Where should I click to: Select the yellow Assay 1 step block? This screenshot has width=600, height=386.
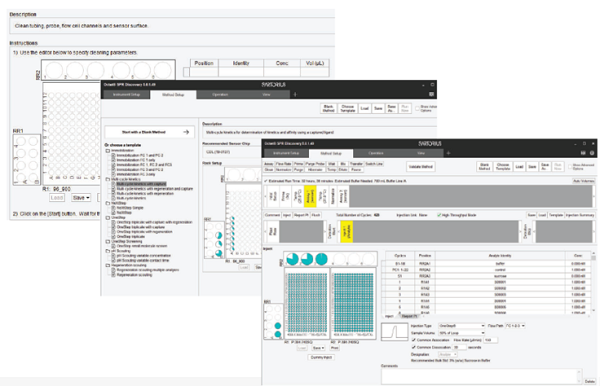click(310, 197)
